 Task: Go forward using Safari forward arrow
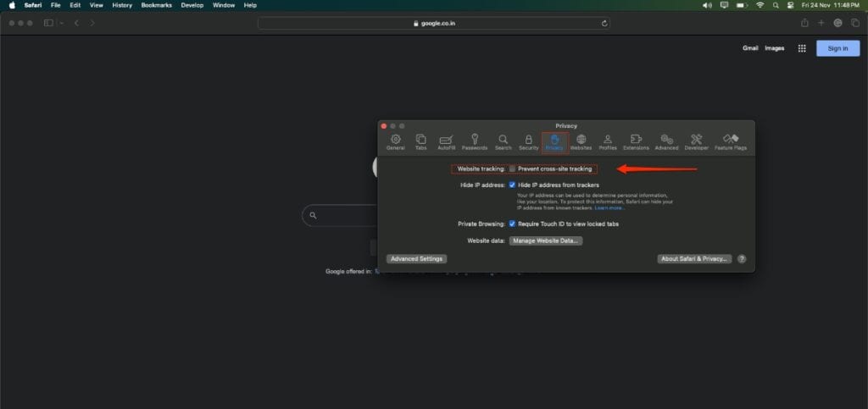point(92,23)
